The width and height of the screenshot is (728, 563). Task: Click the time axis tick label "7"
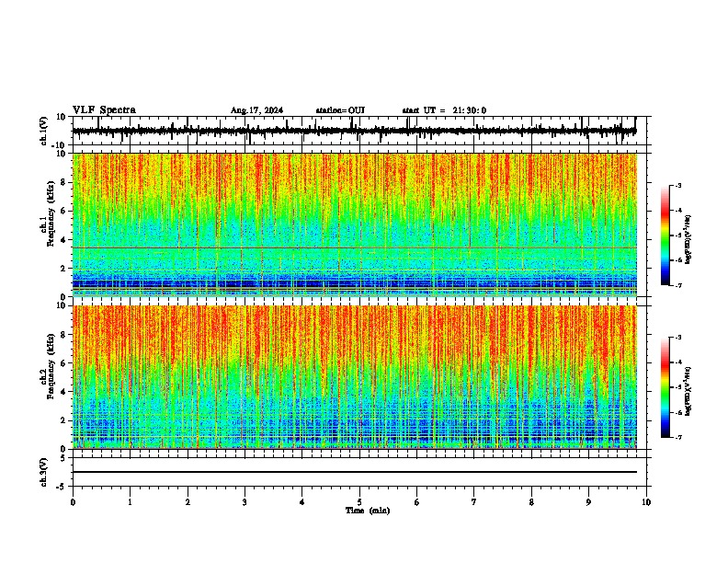pos(474,502)
